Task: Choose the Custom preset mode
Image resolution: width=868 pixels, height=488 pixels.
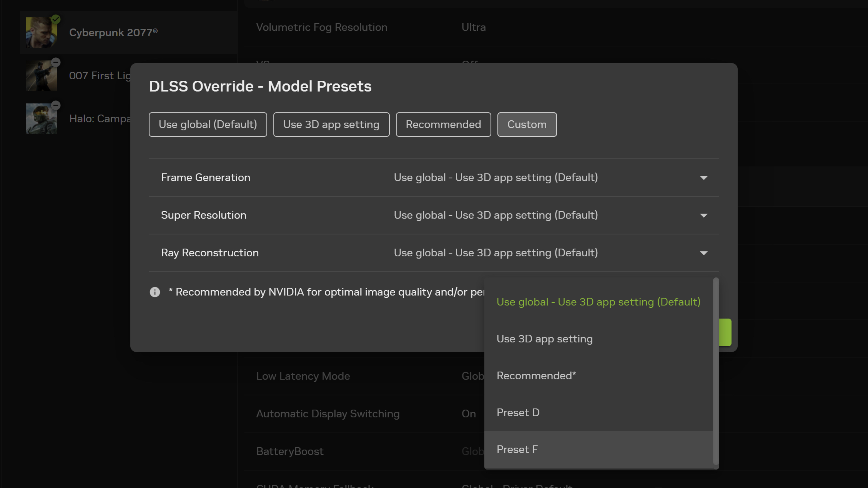Action: (x=527, y=125)
